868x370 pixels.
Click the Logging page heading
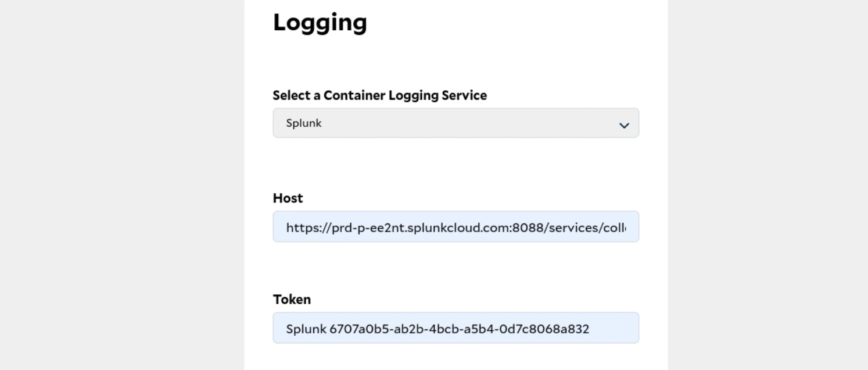pos(320,23)
